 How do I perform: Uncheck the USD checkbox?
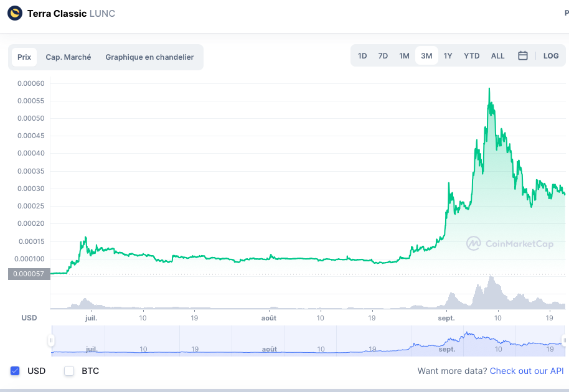click(15, 371)
